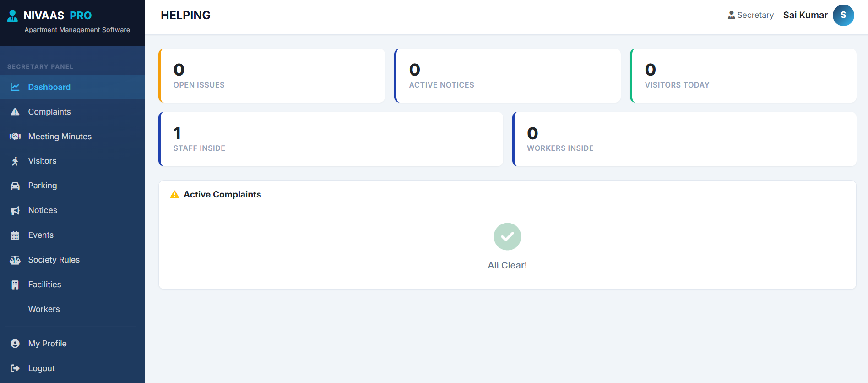Open My Profile page
868x383 pixels.
[x=72, y=344]
